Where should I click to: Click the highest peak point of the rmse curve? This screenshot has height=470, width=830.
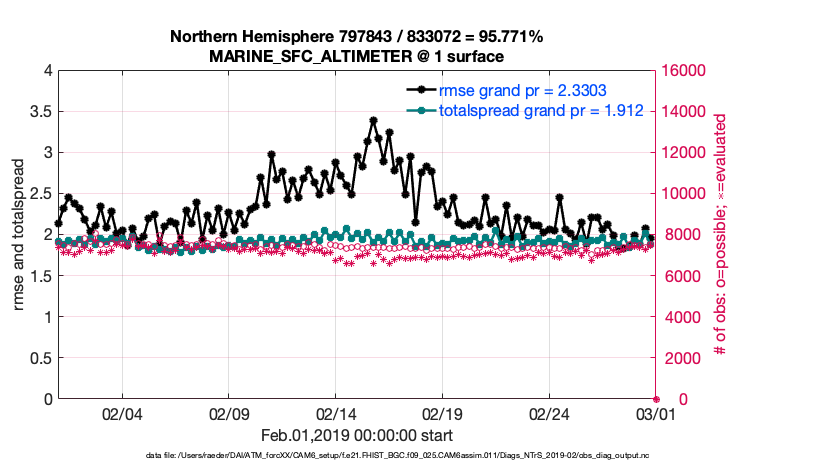373,121
